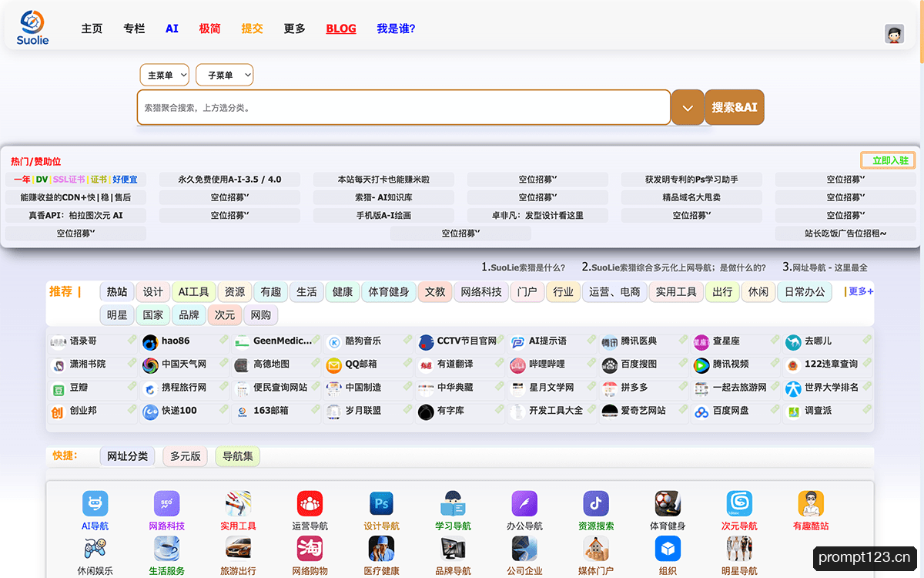The height and width of the screenshot is (578, 924).
Task: Expand the 子菜单 dropdown
Action: coord(225,75)
